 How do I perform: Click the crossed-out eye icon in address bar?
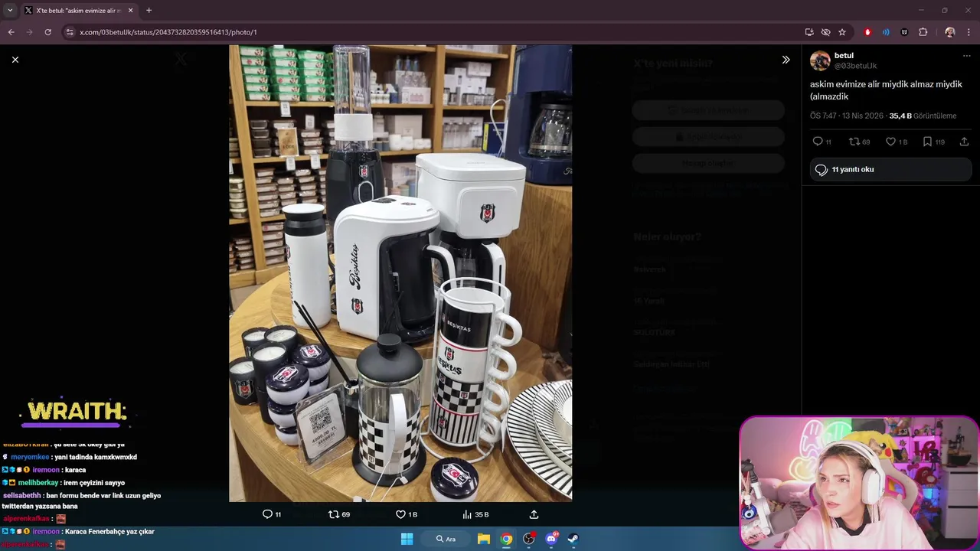(x=825, y=32)
